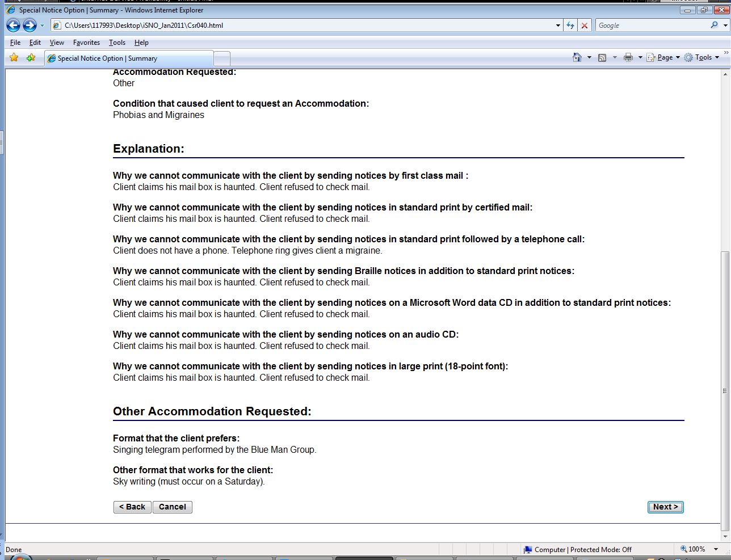Go back using the browser Back arrow
Screen dimensions: 731x560
click(13, 25)
